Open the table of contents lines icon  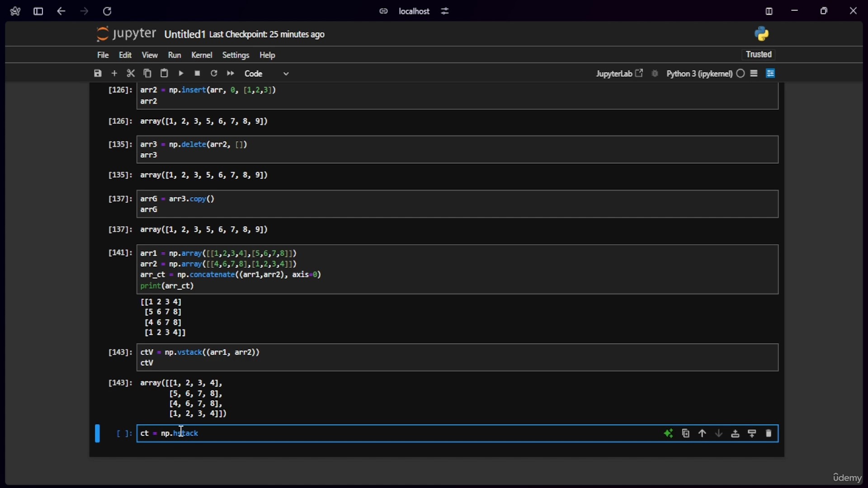click(755, 73)
